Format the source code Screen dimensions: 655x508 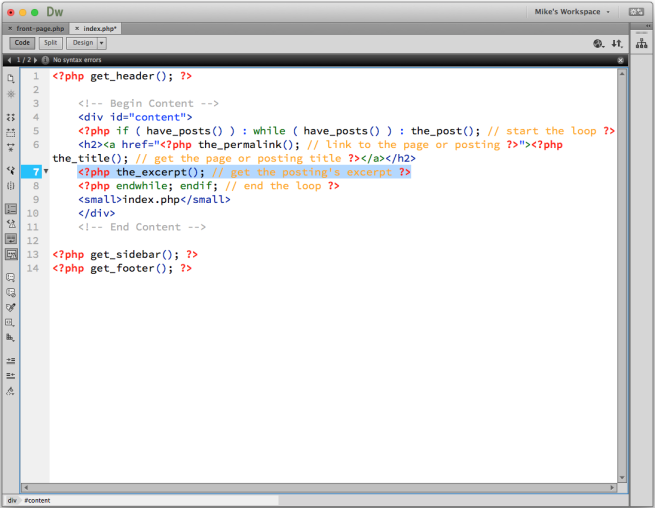(11, 391)
